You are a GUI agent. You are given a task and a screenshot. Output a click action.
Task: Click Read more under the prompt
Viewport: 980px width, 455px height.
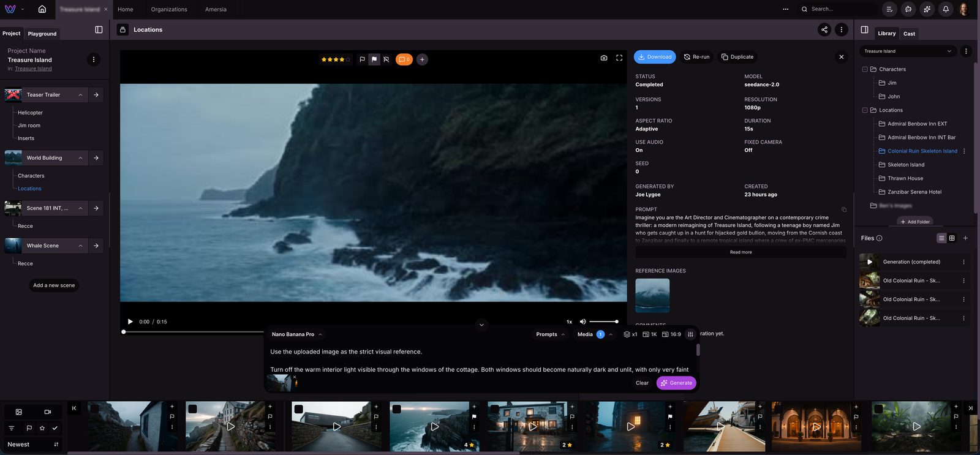coord(741,252)
